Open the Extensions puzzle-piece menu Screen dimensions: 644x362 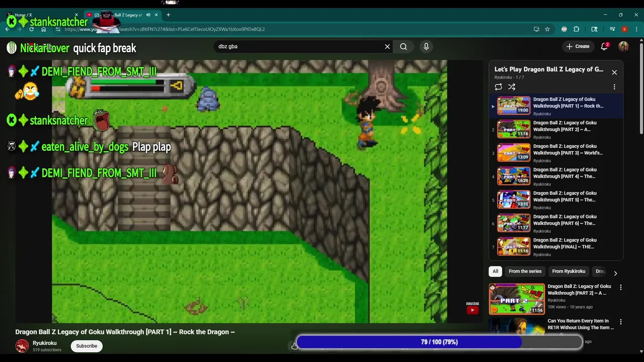click(577, 29)
